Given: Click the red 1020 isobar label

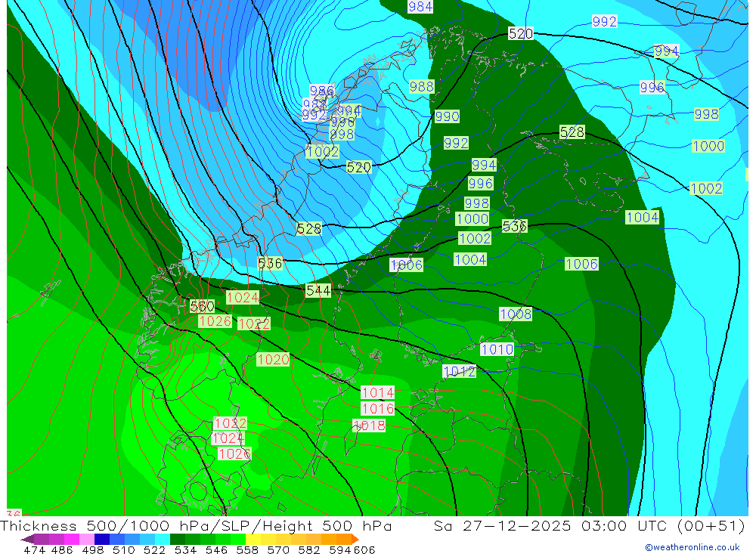Looking at the screenshot, I should [273, 360].
